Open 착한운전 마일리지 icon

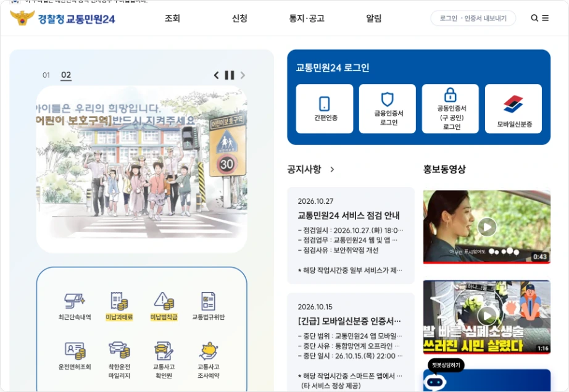pos(119,360)
